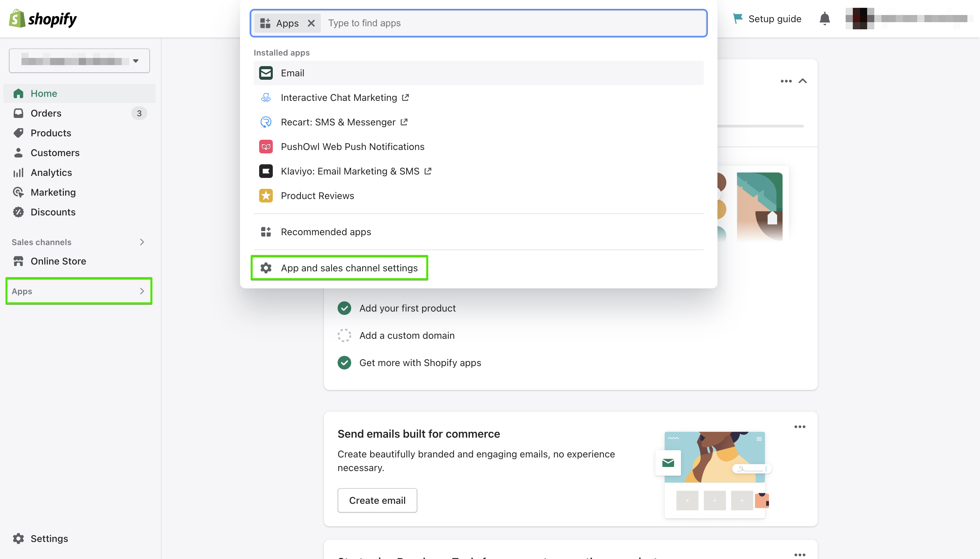The width and height of the screenshot is (980, 559).
Task: Click the Recommended apps grid icon
Action: pos(266,232)
